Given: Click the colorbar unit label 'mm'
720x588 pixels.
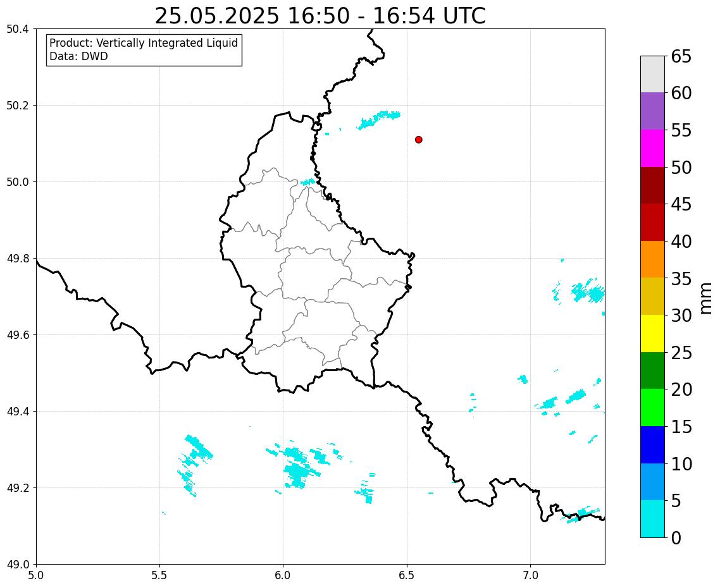Looking at the screenshot, I should coord(706,298).
